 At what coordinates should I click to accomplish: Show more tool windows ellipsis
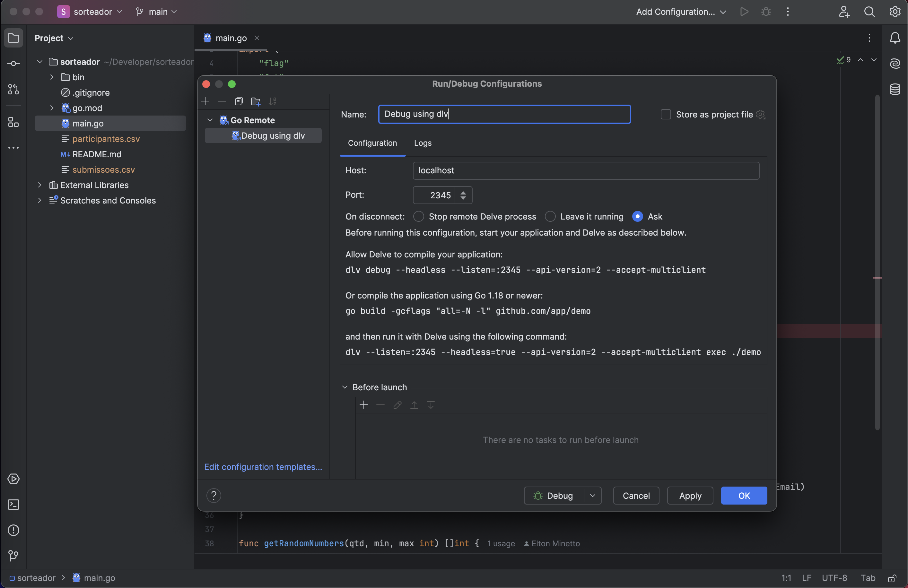coord(13,148)
